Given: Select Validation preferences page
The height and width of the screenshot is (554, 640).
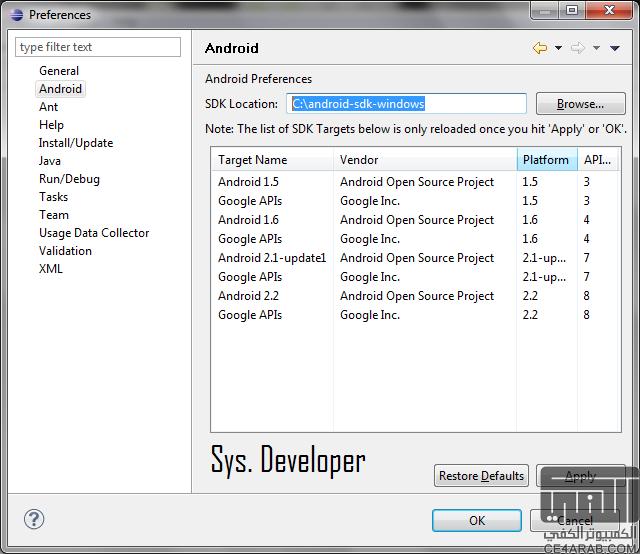Looking at the screenshot, I should [x=65, y=251].
